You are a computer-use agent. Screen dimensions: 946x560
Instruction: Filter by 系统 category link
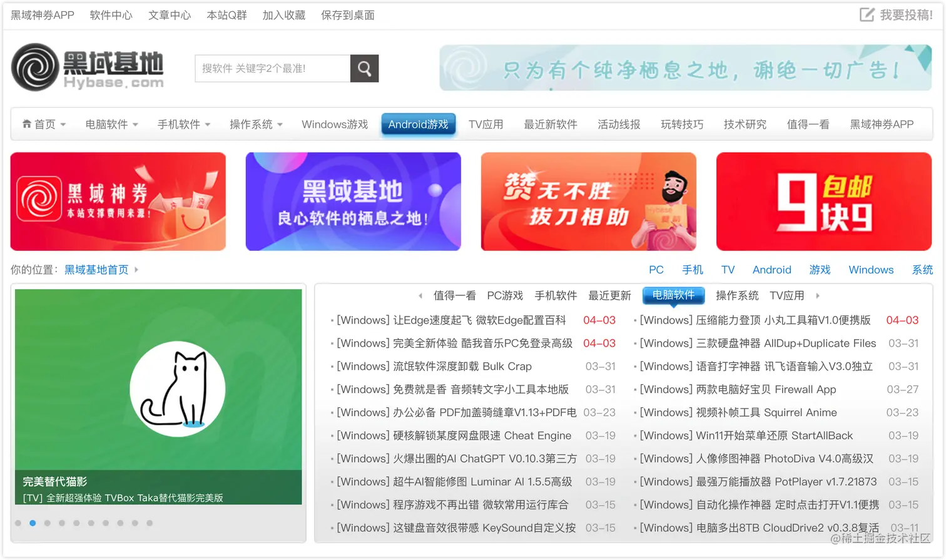[922, 270]
